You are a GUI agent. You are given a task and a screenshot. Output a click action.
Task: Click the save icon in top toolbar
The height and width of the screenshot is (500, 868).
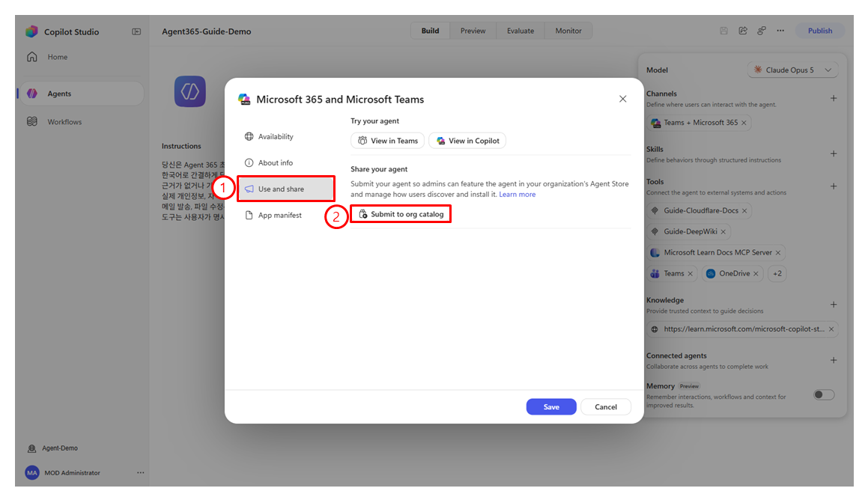(723, 31)
